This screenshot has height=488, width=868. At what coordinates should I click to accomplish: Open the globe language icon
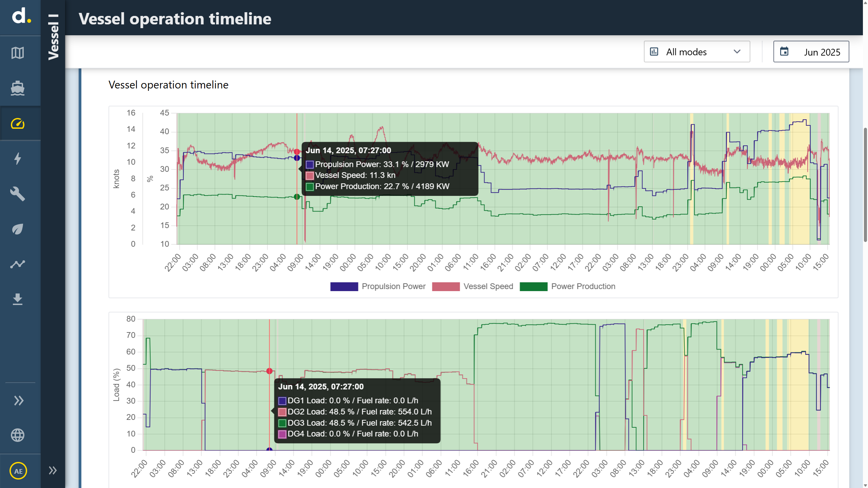18,435
